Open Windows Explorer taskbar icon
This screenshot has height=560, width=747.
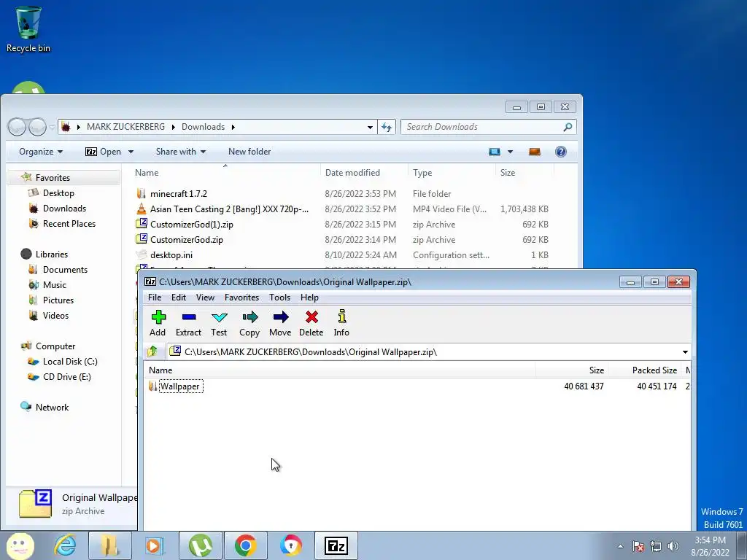click(109, 545)
